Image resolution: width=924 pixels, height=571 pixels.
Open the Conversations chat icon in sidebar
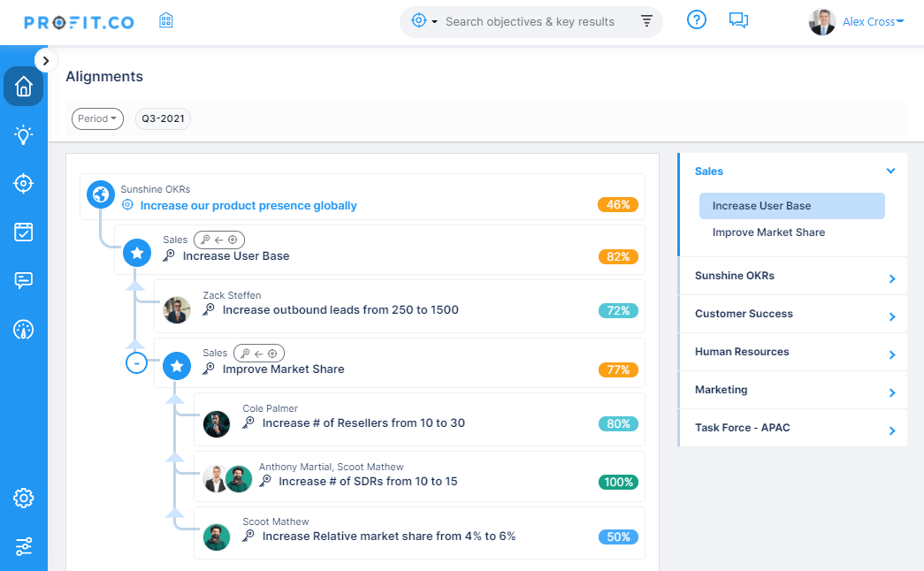23,281
